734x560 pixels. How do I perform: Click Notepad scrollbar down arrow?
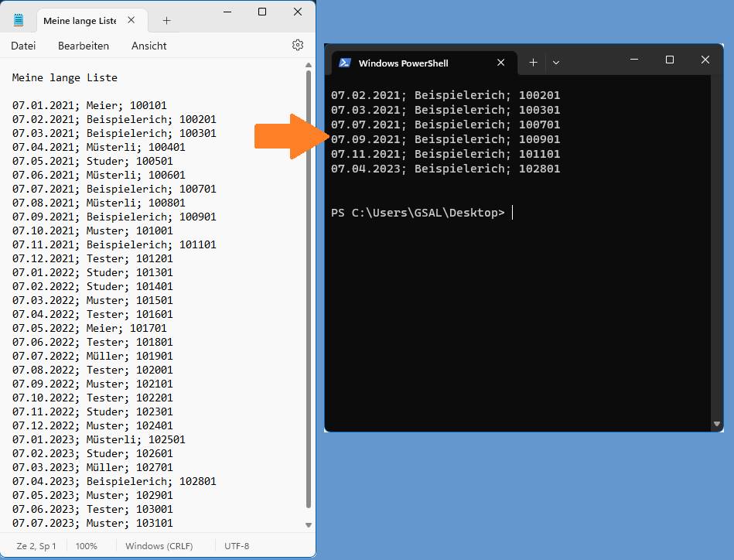[309, 525]
